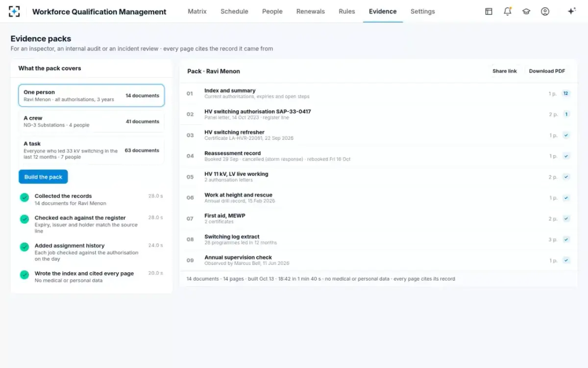Click green check beside Wrote the index
This screenshot has height=368, width=588.
(x=24, y=275)
